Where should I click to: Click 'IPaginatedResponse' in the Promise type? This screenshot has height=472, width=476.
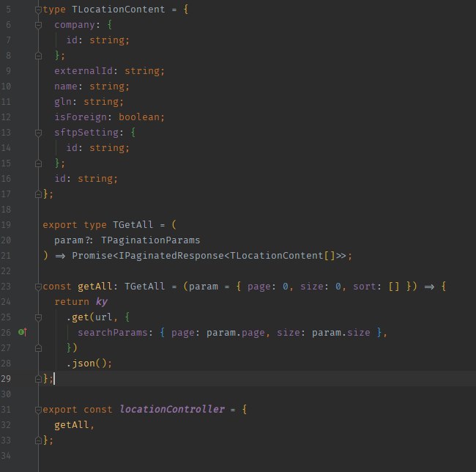coord(171,256)
